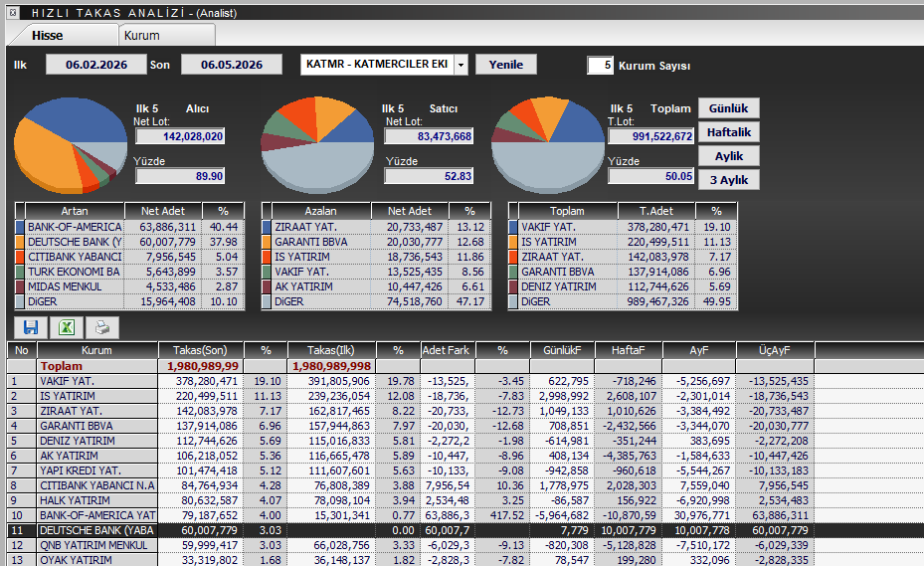Click the Satıcı Net Lot value 83,473,668
Screen dimensions: 924x566
tap(429, 136)
